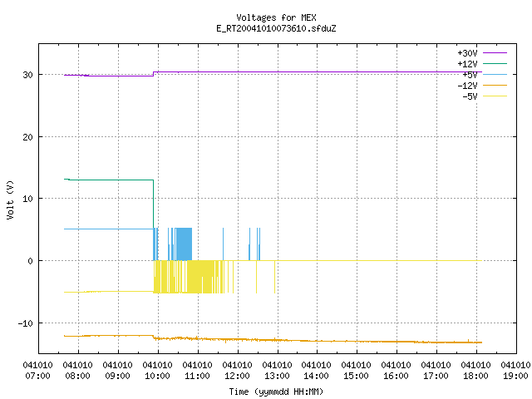Screen dimensions: 532x399
Task: Click the x-axis tick '041010 07:00'
Action: tap(37, 370)
